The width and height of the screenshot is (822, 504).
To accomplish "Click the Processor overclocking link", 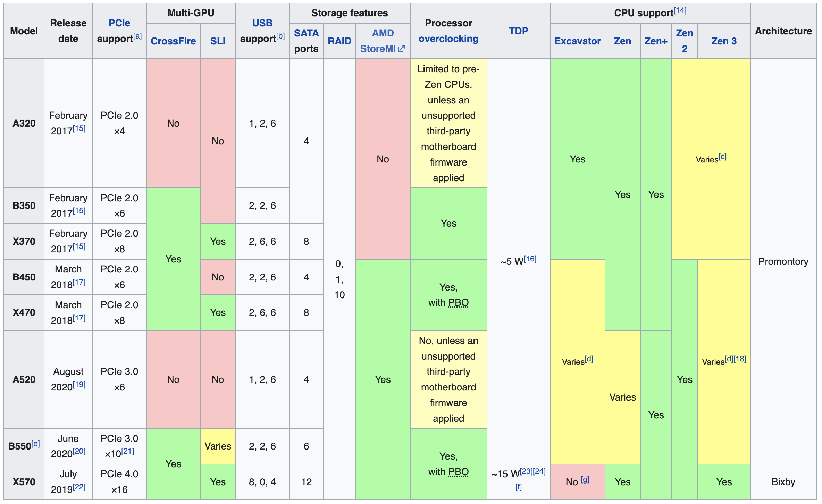I will [448, 39].
